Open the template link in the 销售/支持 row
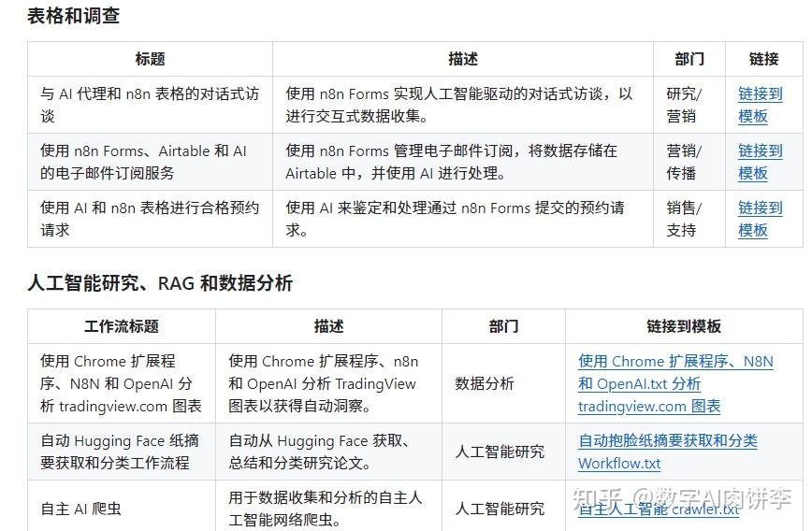Image resolution: width=812 pixels, height=531 pixels. 760,219
